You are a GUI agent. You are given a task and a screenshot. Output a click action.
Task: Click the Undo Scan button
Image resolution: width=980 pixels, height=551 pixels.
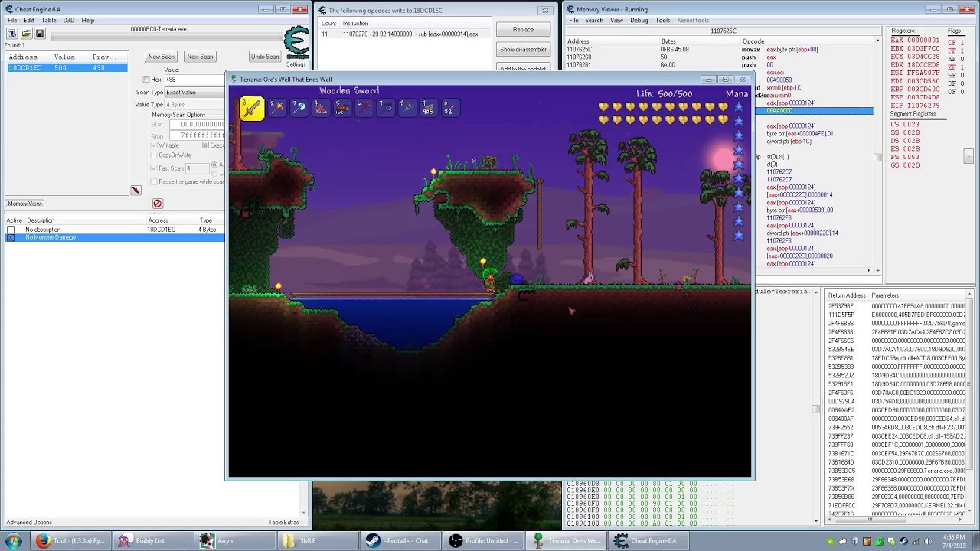tap(265, 57)
